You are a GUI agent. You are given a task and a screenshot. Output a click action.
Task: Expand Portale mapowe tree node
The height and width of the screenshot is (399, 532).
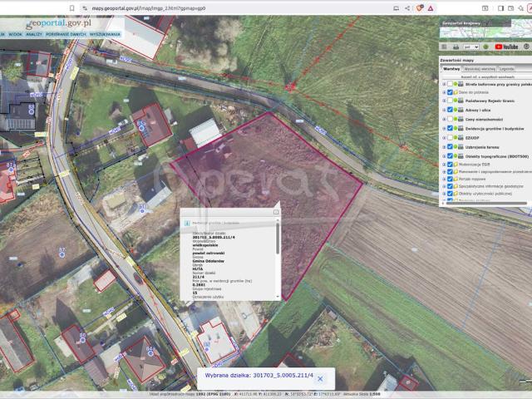444,179
